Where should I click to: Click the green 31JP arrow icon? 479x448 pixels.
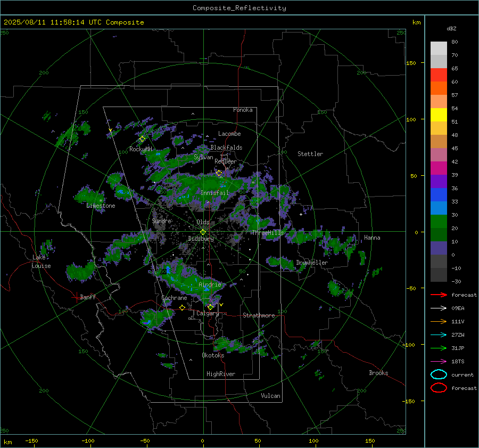tap(439, 348)
